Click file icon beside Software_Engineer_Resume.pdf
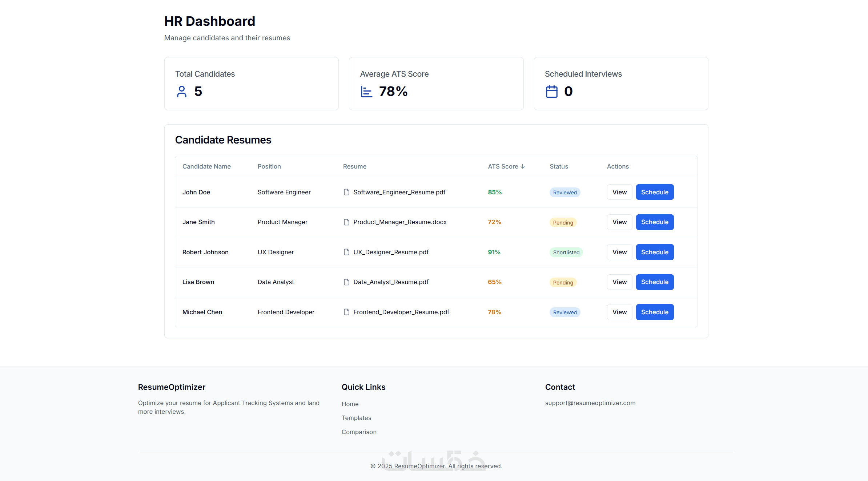Image resolution: width=868 pixels, height=481 pixels. pos(346,192)
